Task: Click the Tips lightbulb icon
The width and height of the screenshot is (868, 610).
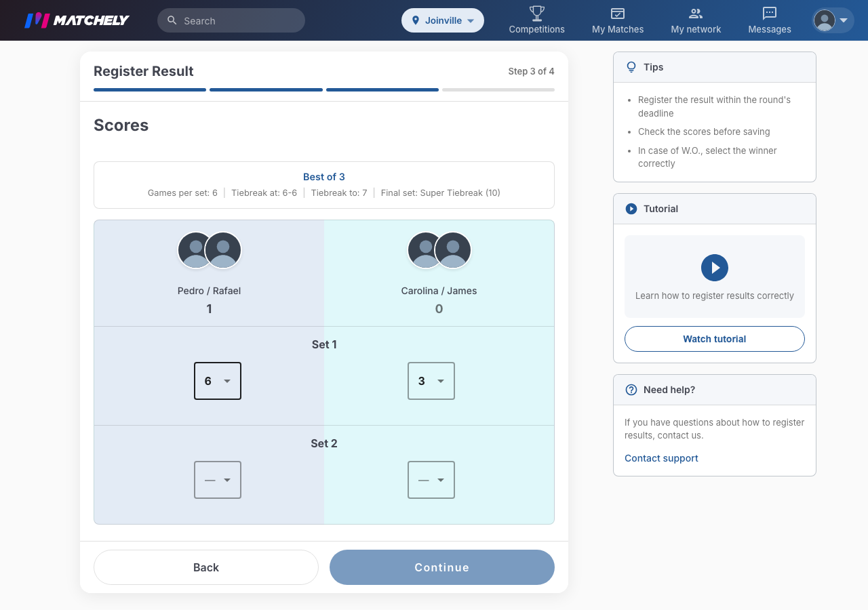Action: [x=631, y=67]
